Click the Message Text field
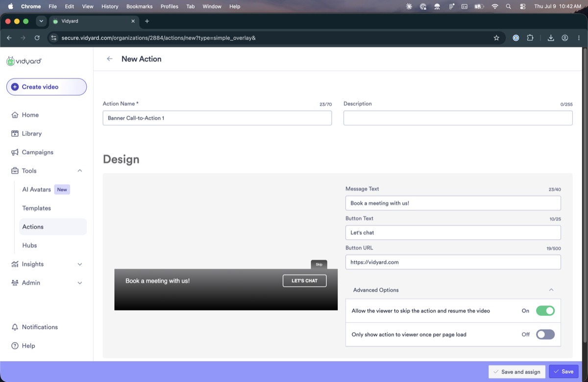This screenshot has height=382, width=588. pos(453,203)
